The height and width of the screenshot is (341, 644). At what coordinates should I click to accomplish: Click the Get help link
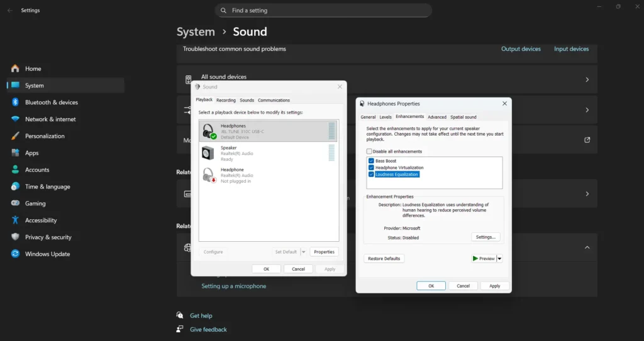tap(201, 315)
